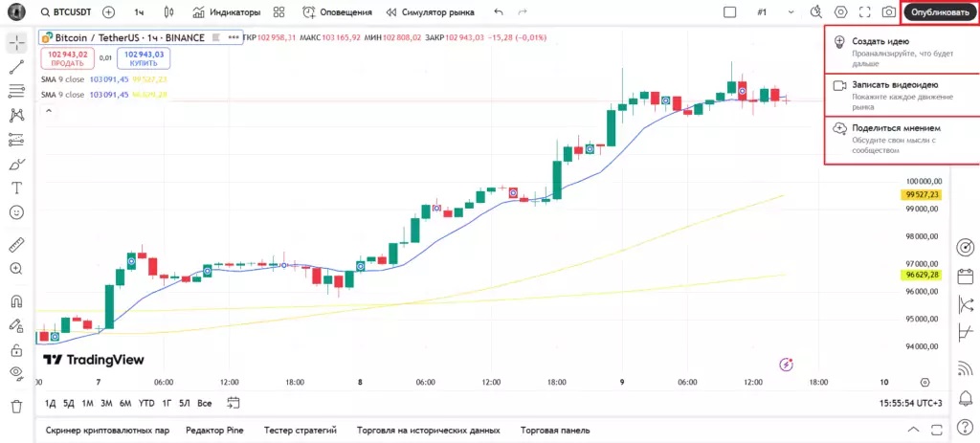Screen dimensions: 980x443
Task: Open quick search magnifier icon
Action: pyautogui.click(x=815, y=11)
